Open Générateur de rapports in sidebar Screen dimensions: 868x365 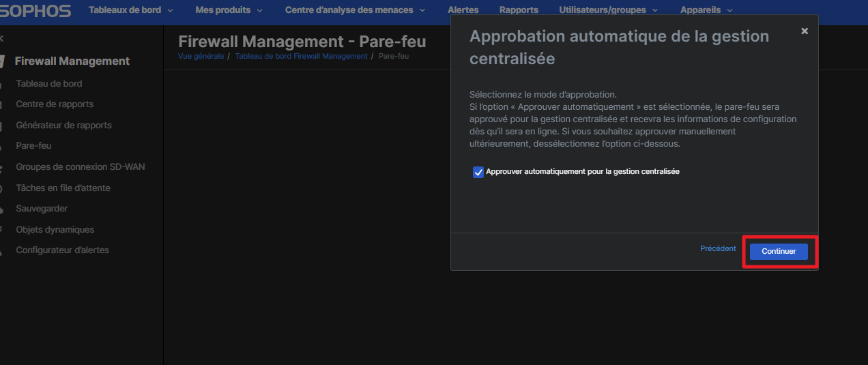63,126
